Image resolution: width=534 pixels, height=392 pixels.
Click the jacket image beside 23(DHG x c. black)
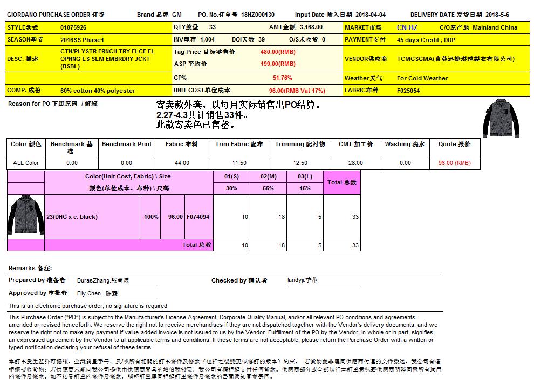25,217
